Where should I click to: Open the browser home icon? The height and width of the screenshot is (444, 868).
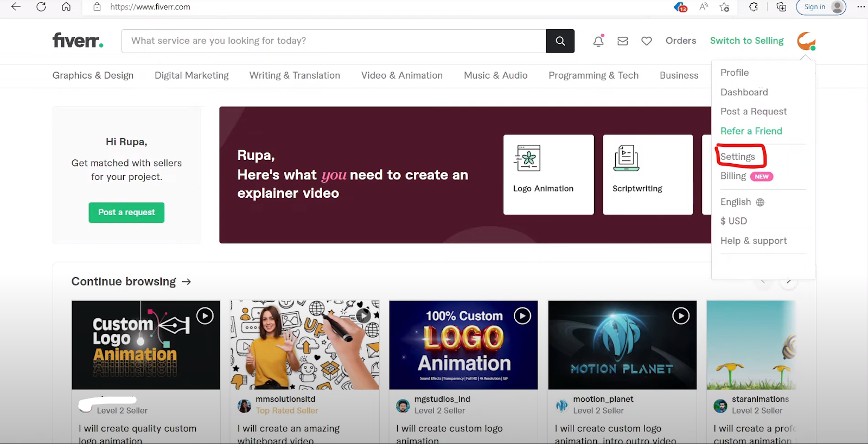pyautogui.click(x=66, y=7)
